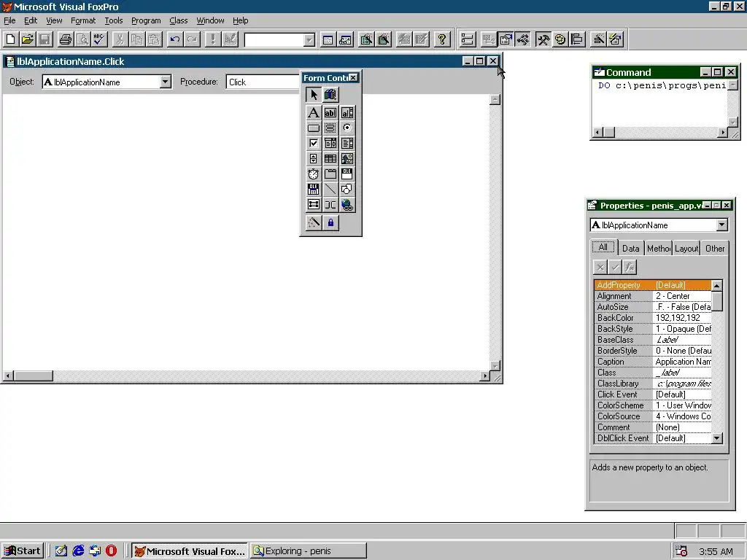Toggle the Form Controls Toolbar button
The image size is (747, 560).
(x=543, y=39)
